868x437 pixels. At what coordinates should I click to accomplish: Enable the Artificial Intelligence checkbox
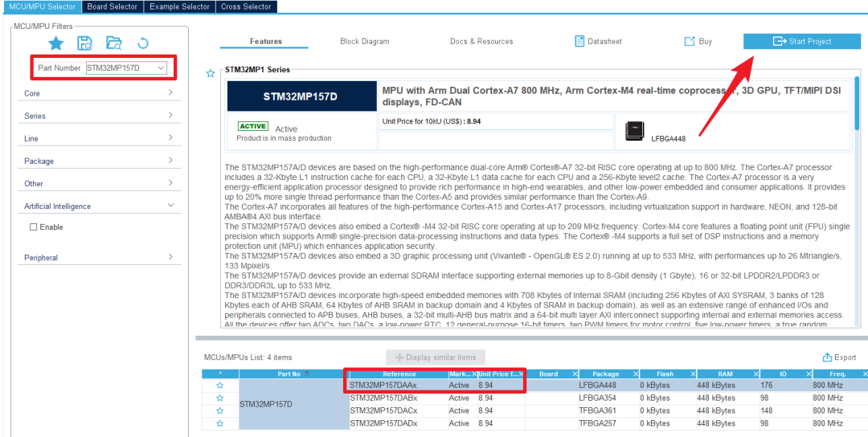tap(33, 227)
